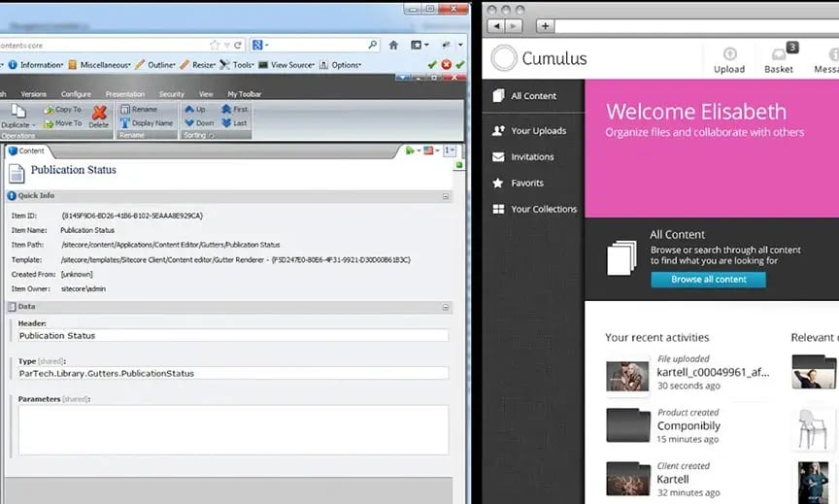Click the Upload icon in Cumulus

[729, 54]
